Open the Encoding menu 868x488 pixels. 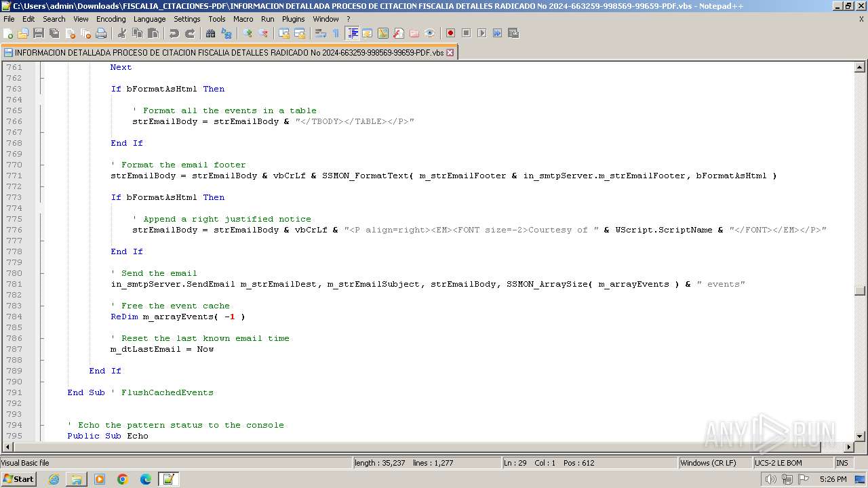coord(111,19)
